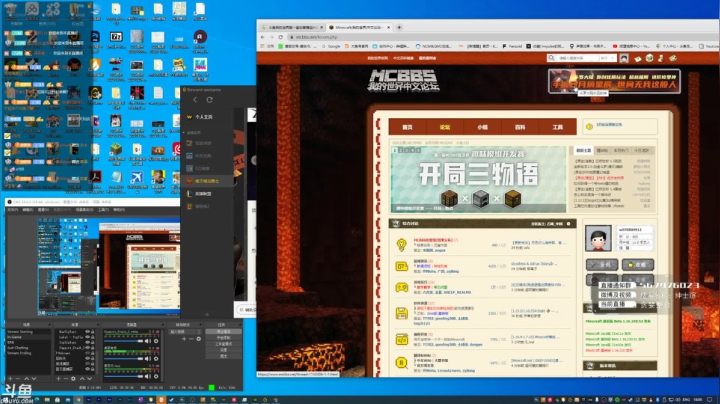Screen dimensions: 720x404
Task: Add a scene transition with plus icon
Action: (184, 339)
